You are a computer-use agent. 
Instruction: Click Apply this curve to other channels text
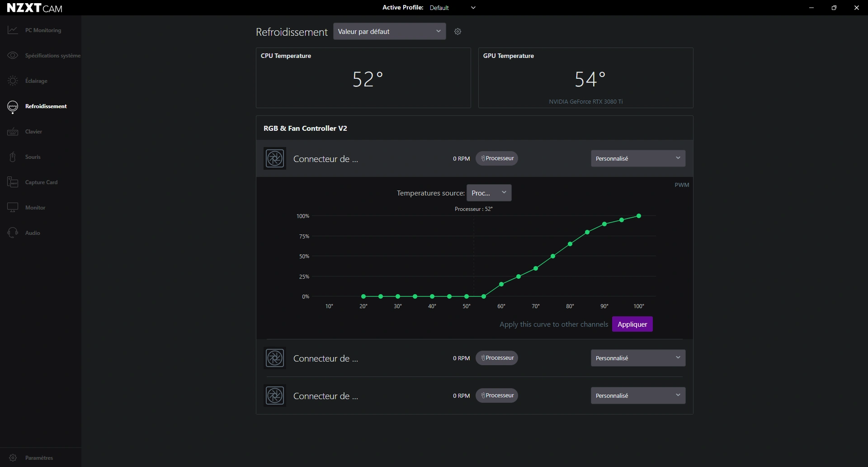tap(554, 324)
